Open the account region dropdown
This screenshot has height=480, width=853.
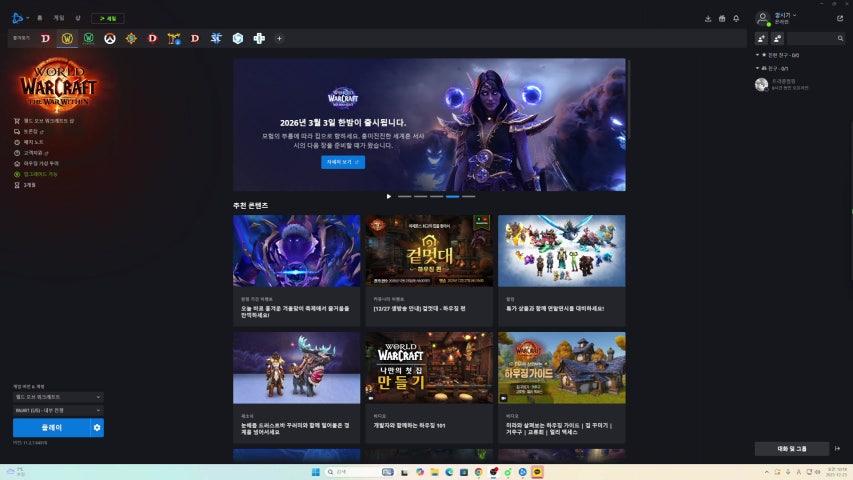tap(58, 410)
